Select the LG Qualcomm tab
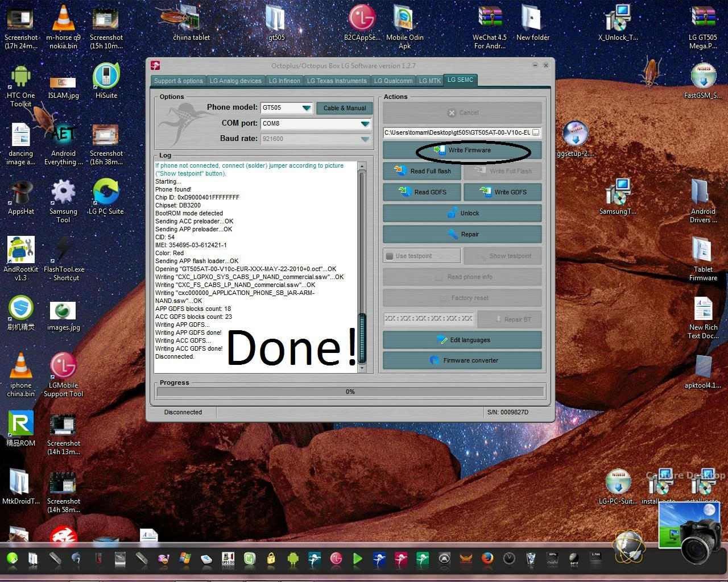 coord(393,81)
